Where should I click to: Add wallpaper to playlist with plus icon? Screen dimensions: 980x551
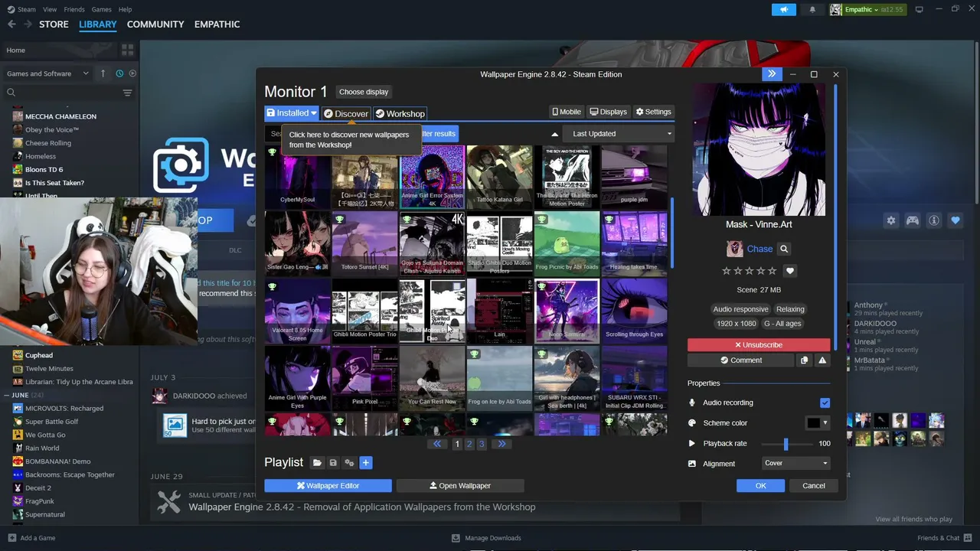coord(366,462)
